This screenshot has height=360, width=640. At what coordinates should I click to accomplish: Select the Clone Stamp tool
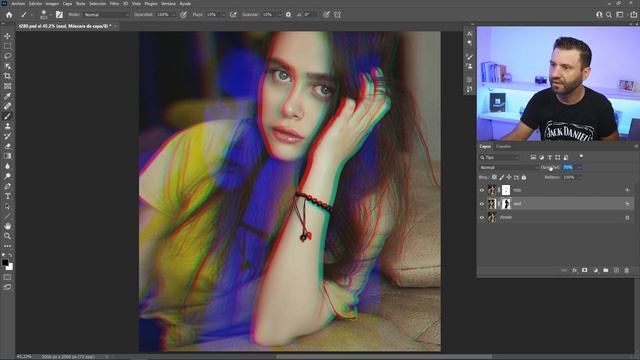(x=7, y=126)
